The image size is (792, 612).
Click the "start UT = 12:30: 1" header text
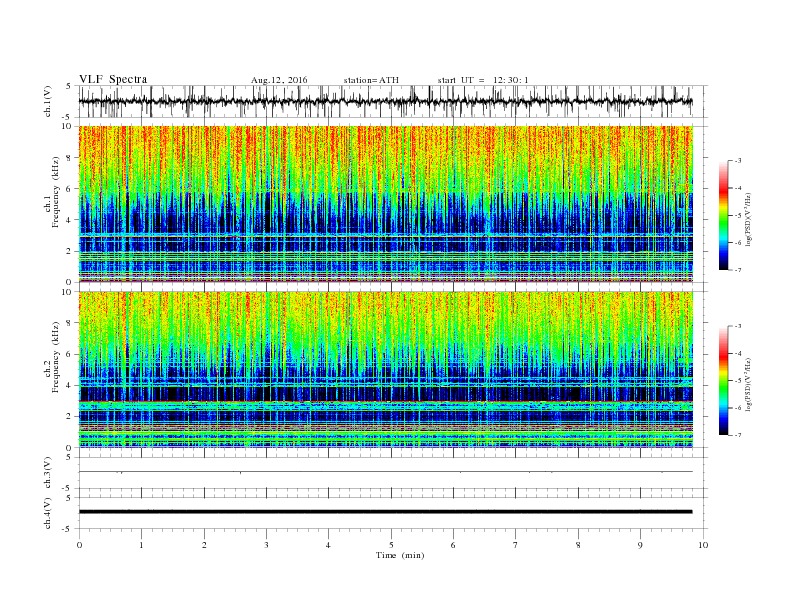click(483, 80)
